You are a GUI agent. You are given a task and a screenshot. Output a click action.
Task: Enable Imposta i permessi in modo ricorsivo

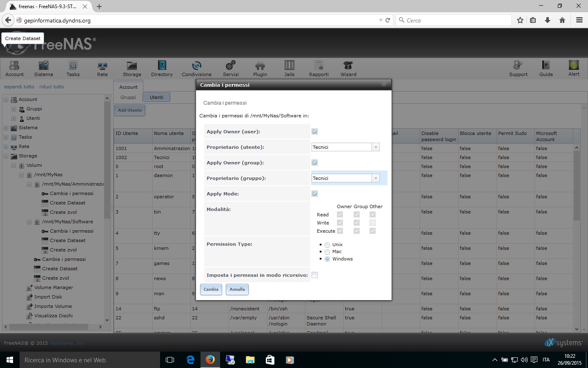[x=314, y=275]
